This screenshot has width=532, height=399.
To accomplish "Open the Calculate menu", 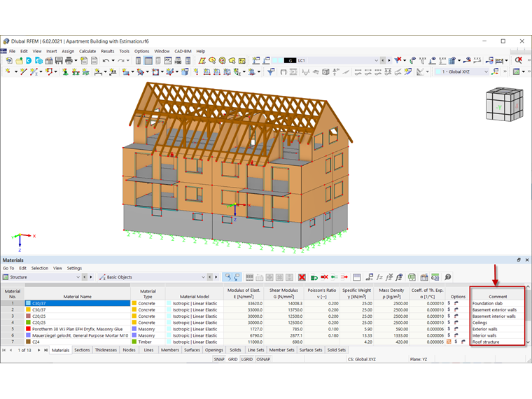I will [x=87, y=51].
